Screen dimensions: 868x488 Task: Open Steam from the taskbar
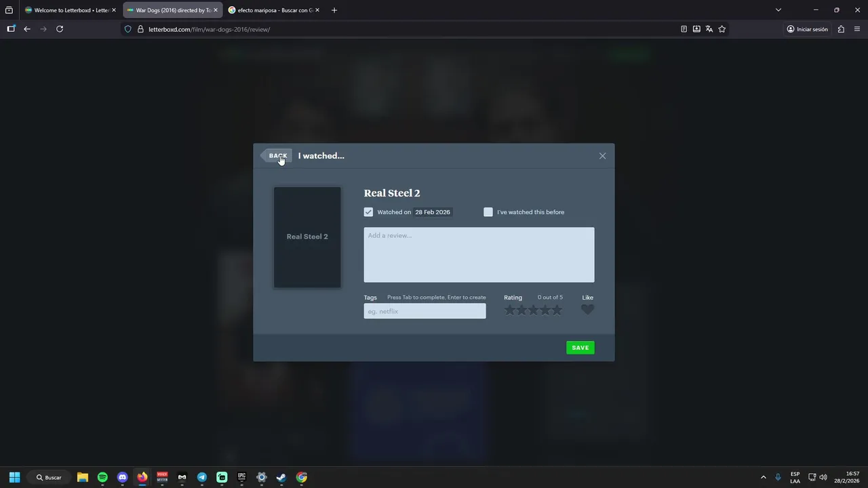(281, 477)
